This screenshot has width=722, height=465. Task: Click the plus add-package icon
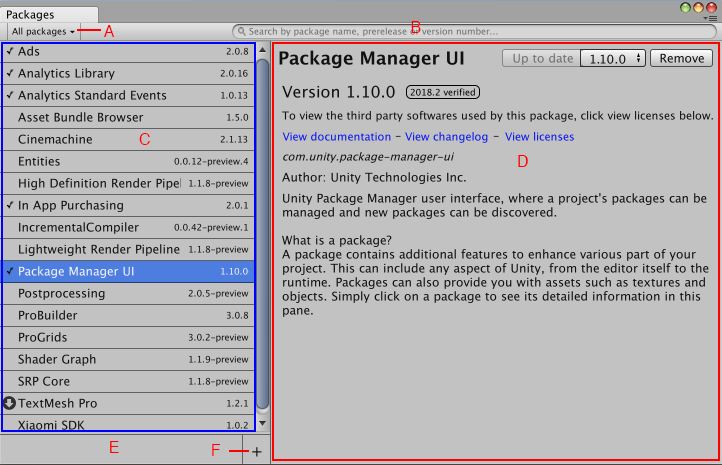pyautogui.click(x=257, y=452)
